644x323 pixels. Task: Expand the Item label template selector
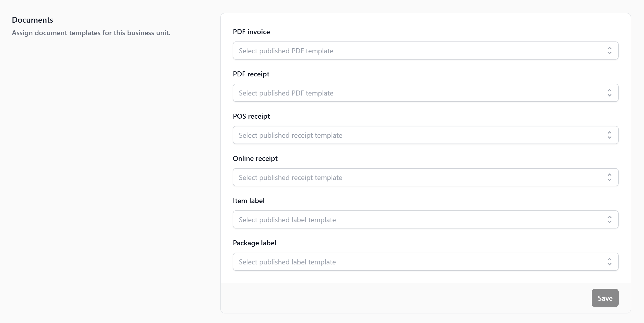pyautogui.click(x=425, y=219)
